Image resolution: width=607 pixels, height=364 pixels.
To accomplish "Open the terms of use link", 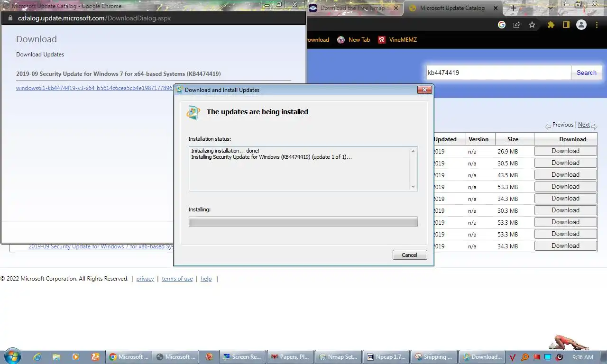I will [x=177, y=279].
